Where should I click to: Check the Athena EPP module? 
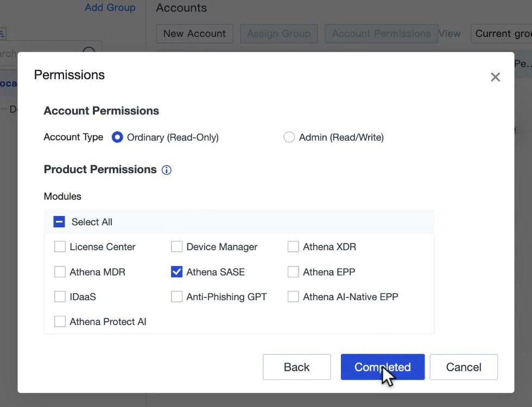point(293,272)
